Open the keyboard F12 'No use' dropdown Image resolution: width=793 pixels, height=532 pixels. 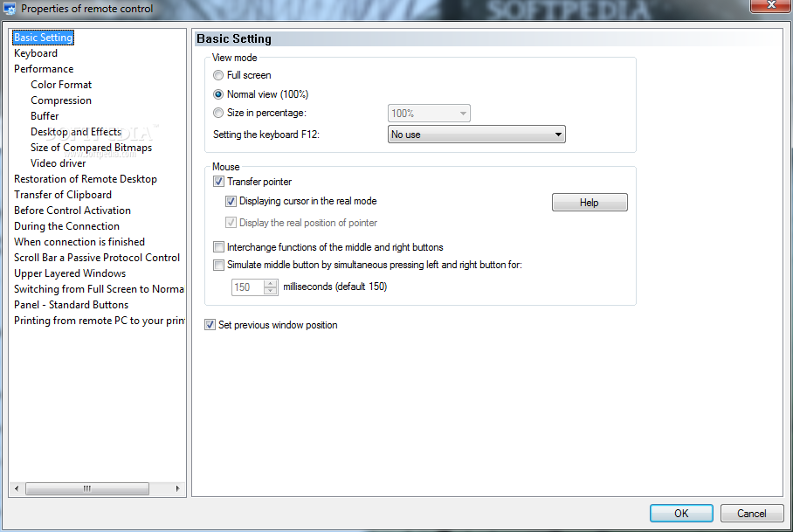[x=476, y=135]
